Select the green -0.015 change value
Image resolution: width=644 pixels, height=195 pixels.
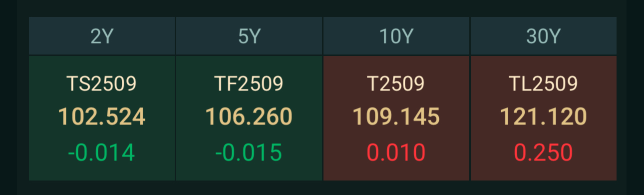249,152
